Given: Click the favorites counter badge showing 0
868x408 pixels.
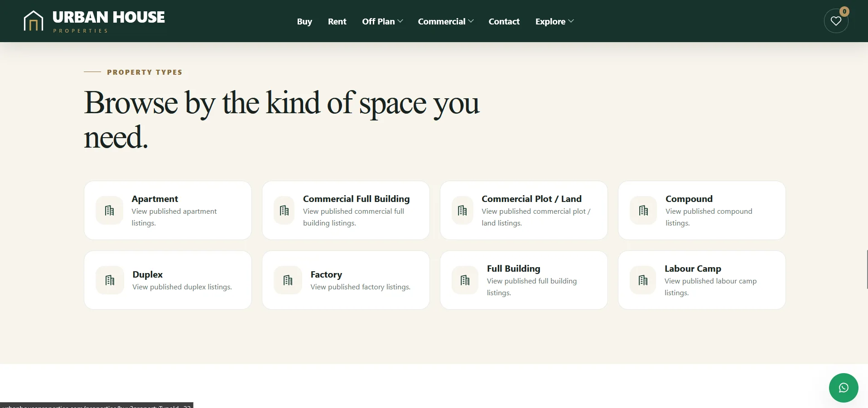Looking at the screenshot, I should [x=844, y=11].
